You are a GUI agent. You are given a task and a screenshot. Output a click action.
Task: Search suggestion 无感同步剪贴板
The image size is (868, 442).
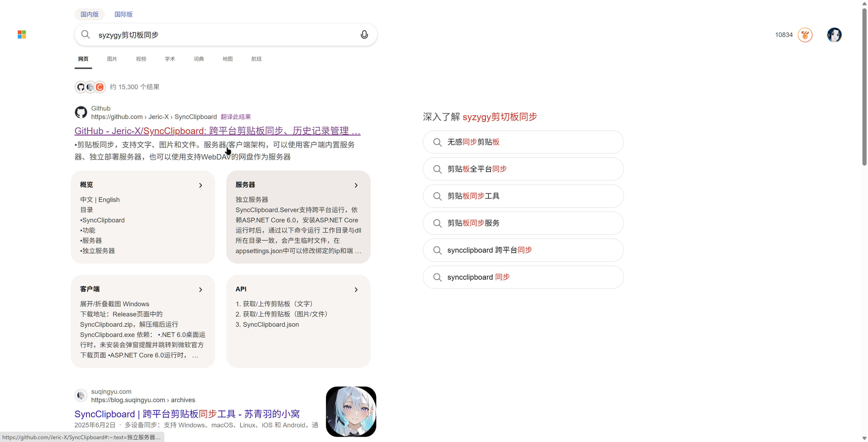click(x=523, y=142)
